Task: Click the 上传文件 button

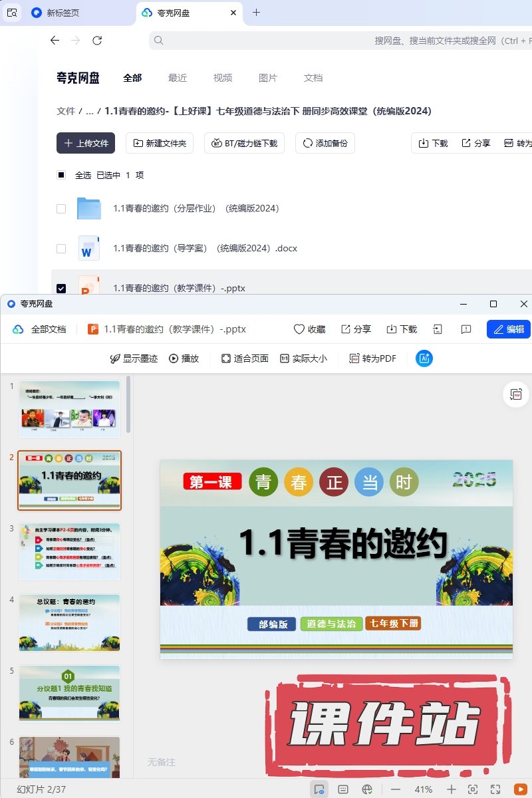Action: click(86, 143)
